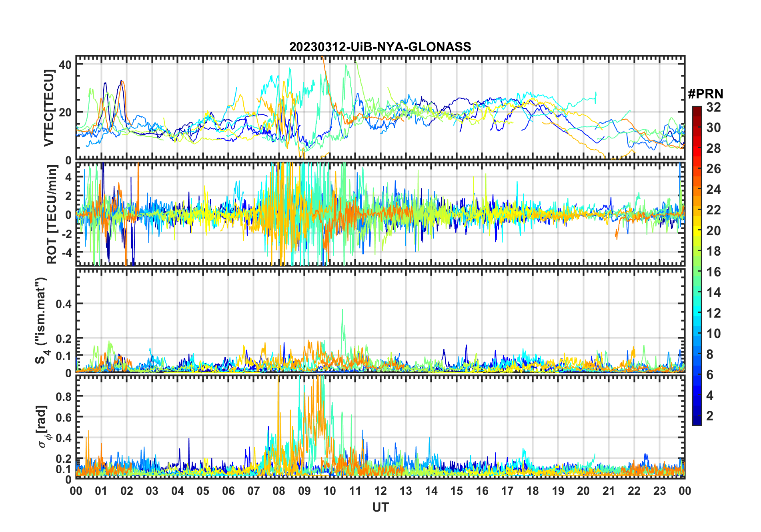The height and width of the screenshot is (532, 761).
Task: Click the "15" hour tick on the UT axis
Action: pyautogui.click(x=457, y=491)
